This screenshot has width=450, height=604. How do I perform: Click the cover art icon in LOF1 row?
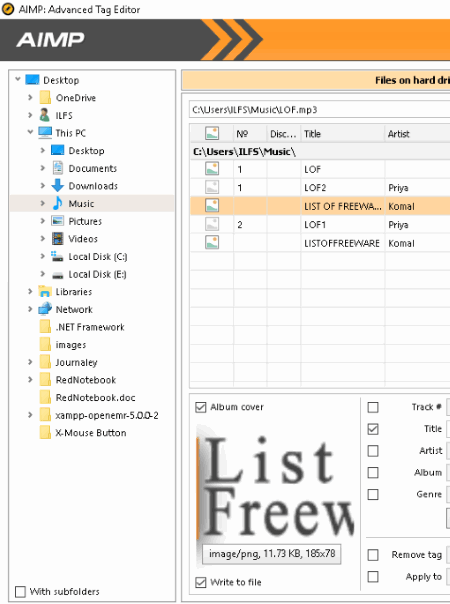(212, 224)
